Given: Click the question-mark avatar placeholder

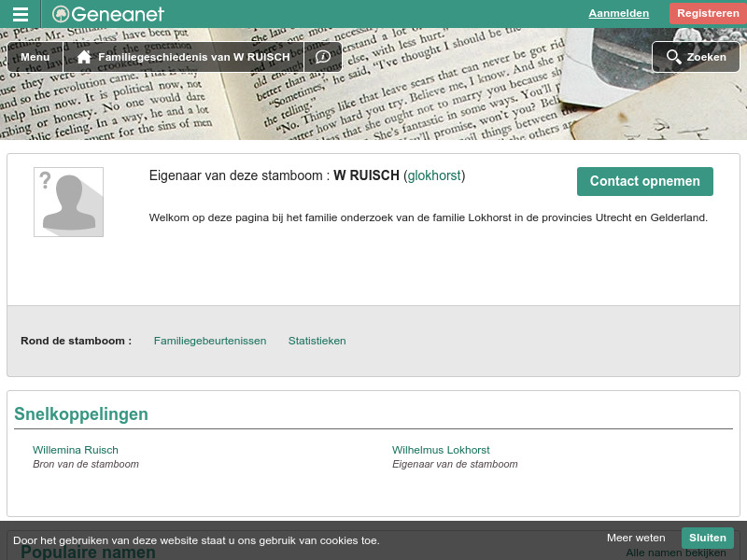Looking at the screenshot, I should 68,202.
